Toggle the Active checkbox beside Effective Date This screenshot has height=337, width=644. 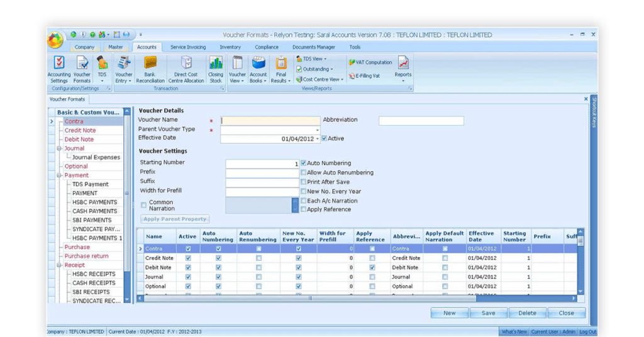pos(324,138)
